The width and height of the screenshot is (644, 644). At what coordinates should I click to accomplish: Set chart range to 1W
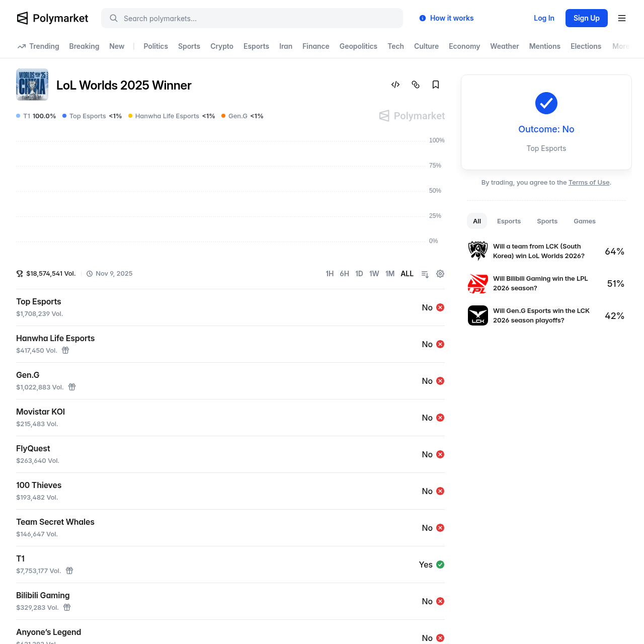[374, 274]
